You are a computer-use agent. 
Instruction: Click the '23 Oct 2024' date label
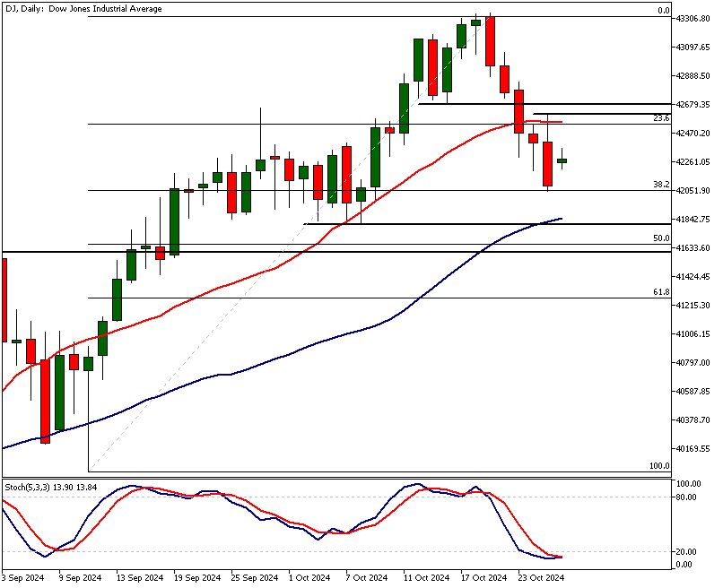[x=541, y=578]
